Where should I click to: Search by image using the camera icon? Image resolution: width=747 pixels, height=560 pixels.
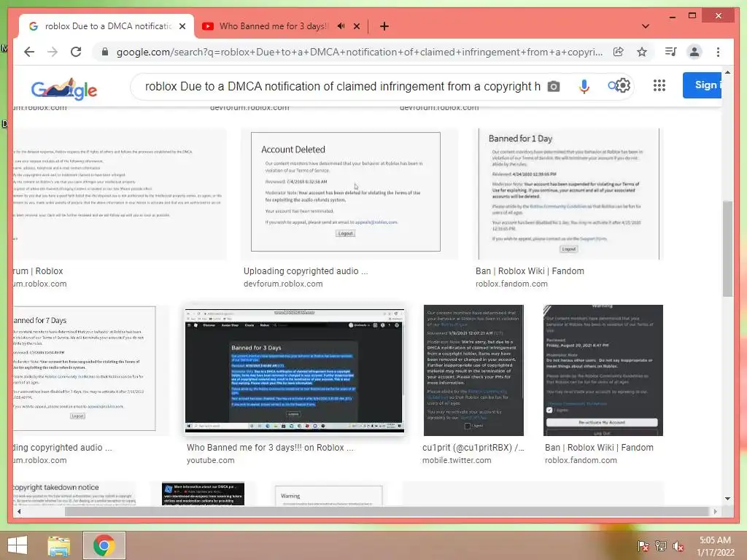(x=554, y=87)
